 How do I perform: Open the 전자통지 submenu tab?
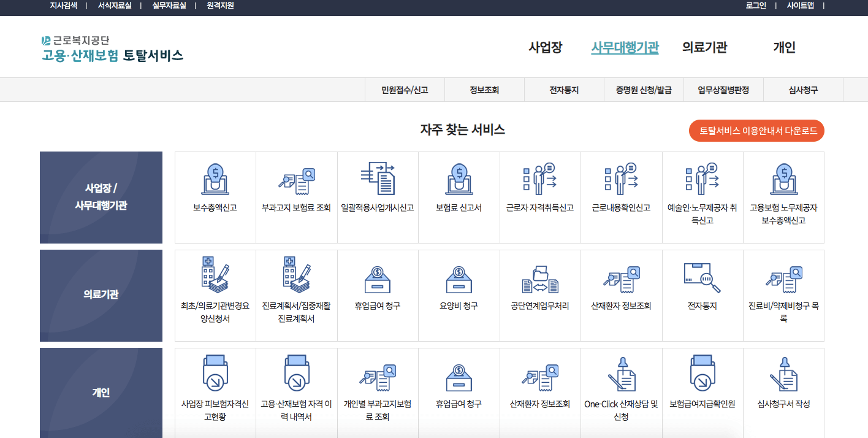coord(564,90)
